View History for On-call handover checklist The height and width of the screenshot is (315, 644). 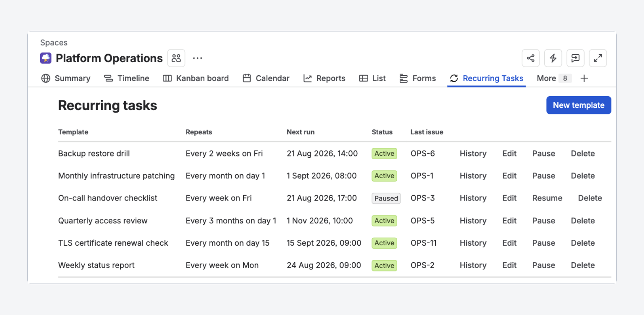tap(473, 198)
